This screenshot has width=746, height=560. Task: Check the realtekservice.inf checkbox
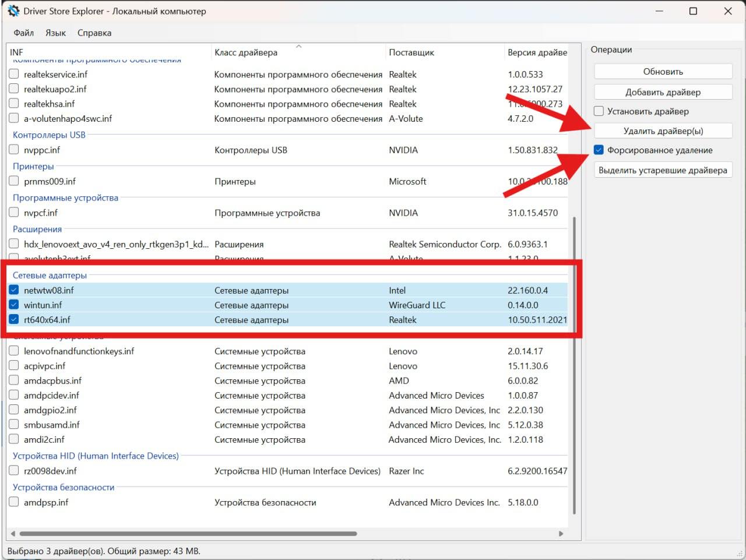click(14, 74)
